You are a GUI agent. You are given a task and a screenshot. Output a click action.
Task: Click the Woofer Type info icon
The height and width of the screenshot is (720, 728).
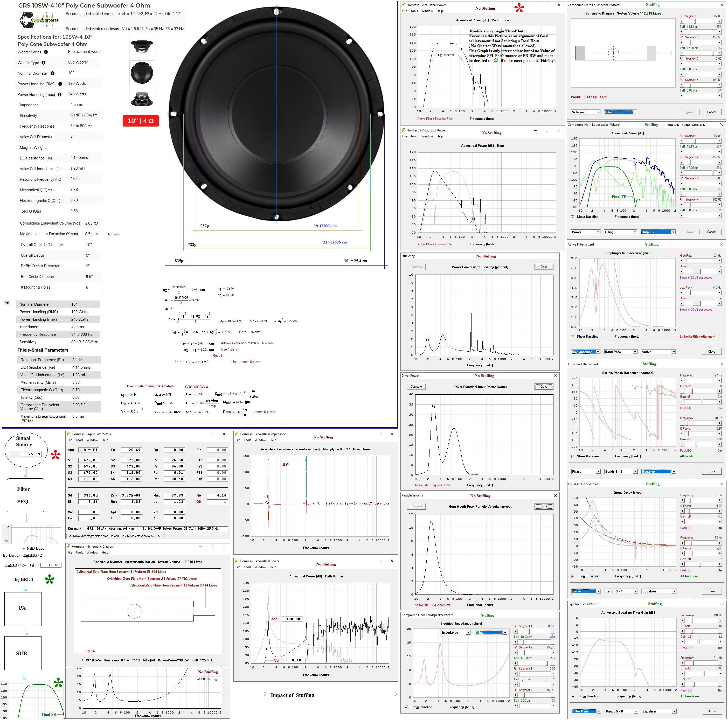point(43,62)
